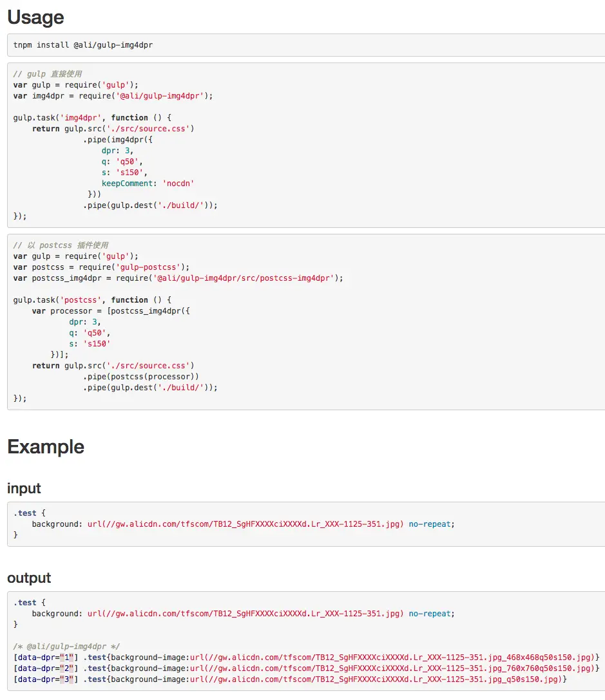
Task: Click the output subheading
Action: [x=29, y=578]
